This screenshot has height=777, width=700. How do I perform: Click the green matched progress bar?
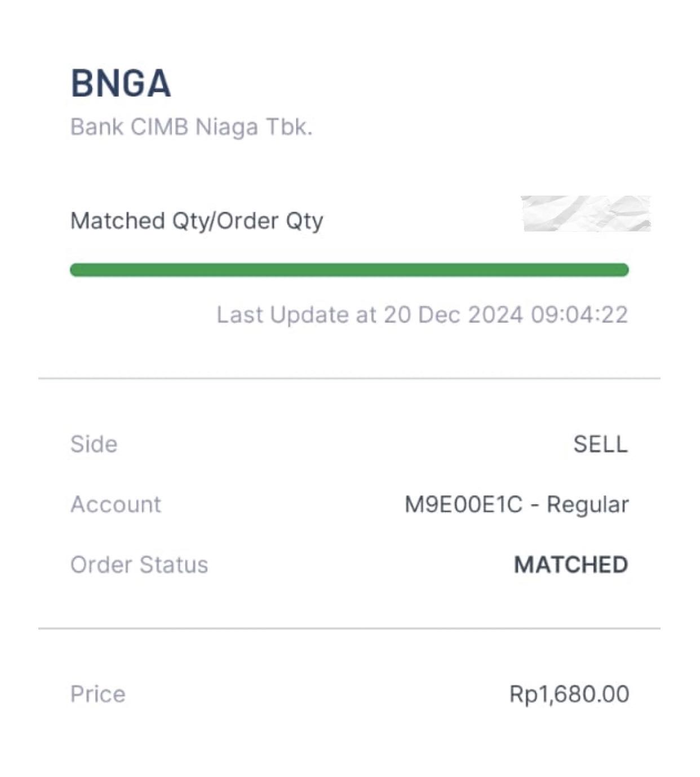[349, 270]
